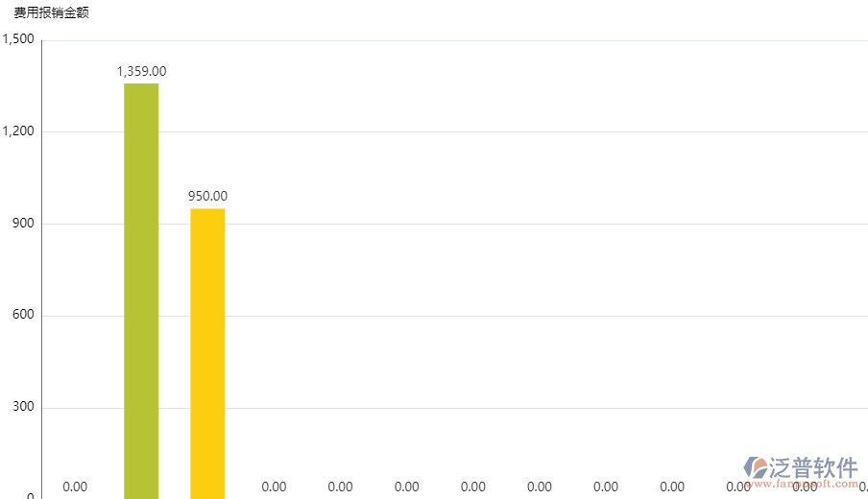
Task: Click the 950.00 data label
Action: (207, 197)
